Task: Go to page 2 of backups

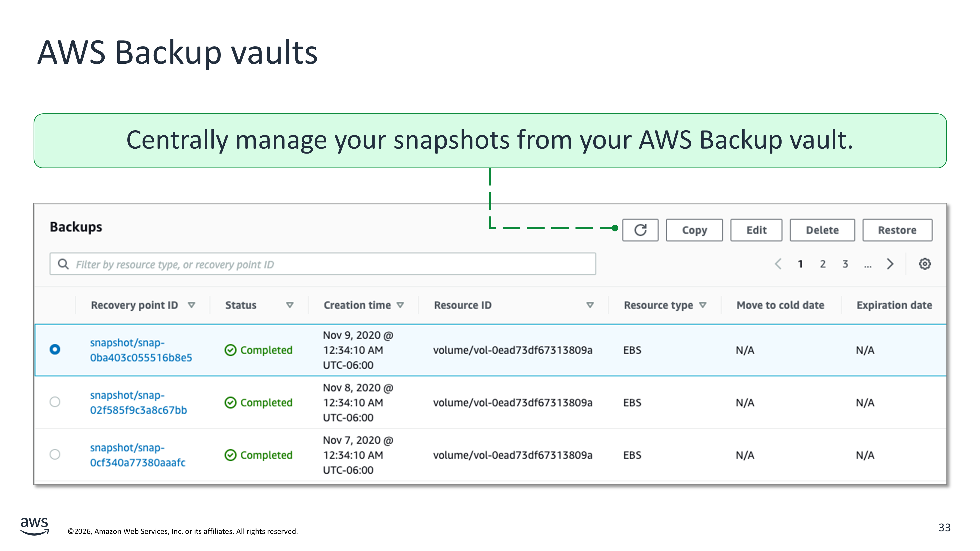Action: pyautogui.click(x=822, y=264)
